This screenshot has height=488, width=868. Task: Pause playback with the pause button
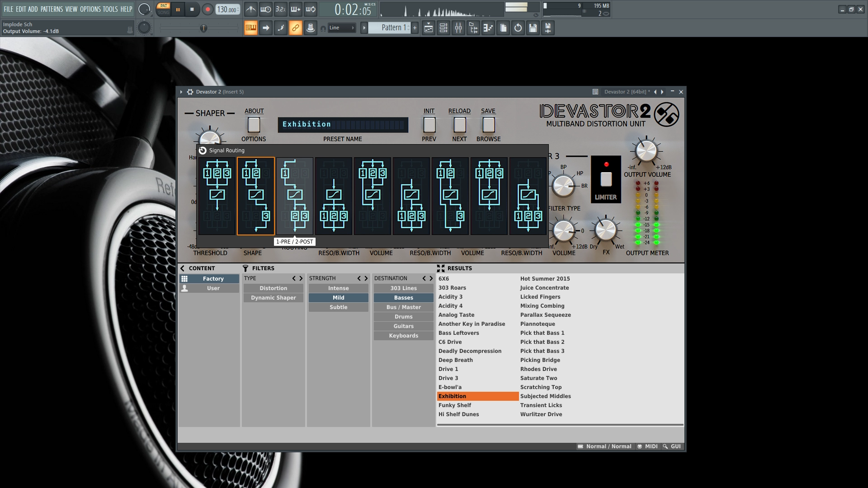pyautogui.click(x=178, y=9)
